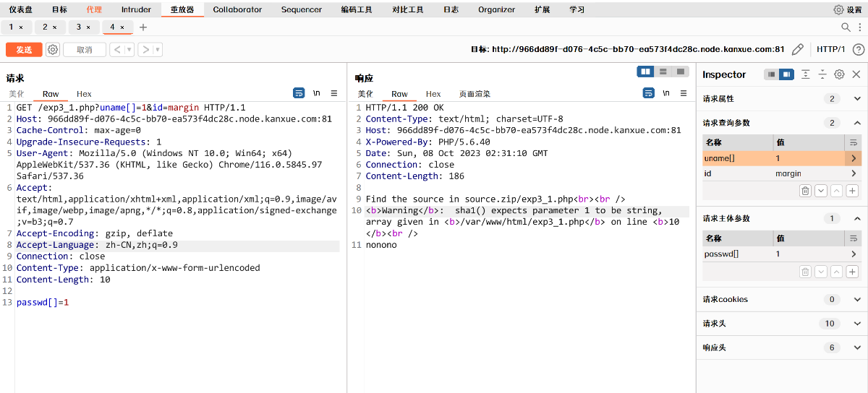Switch to Repeater tab 2
The image size is (868, 393).
click(x=49, y=27)
